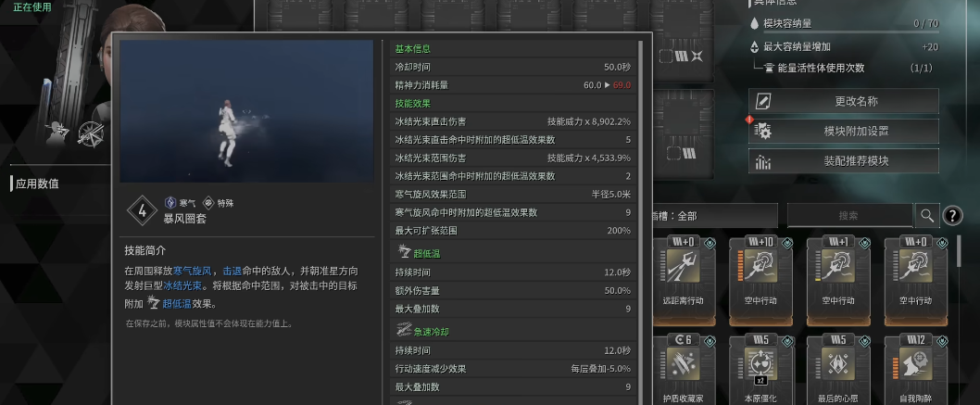Click the pencil icon on 更改名称
Screen dimensions: 980x405
[762, 101]
